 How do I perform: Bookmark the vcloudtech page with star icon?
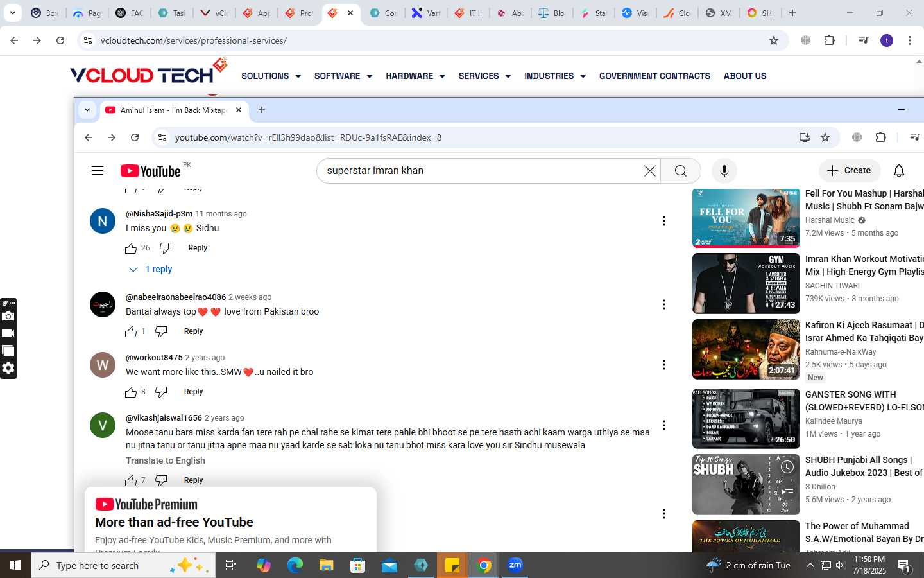(x=774, y=40)
